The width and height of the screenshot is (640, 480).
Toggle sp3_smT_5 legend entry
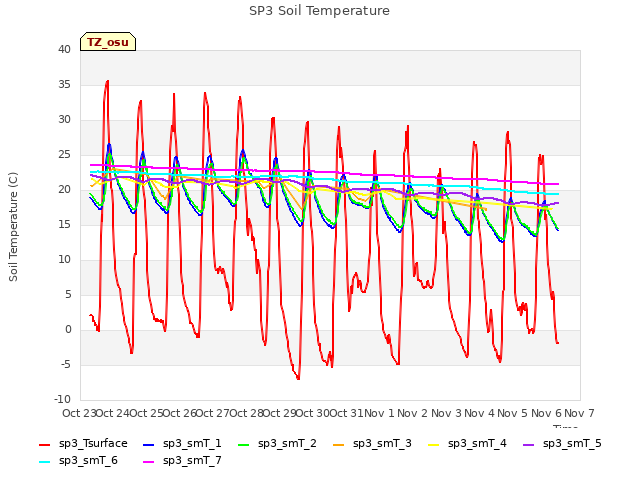pos(562,443)
